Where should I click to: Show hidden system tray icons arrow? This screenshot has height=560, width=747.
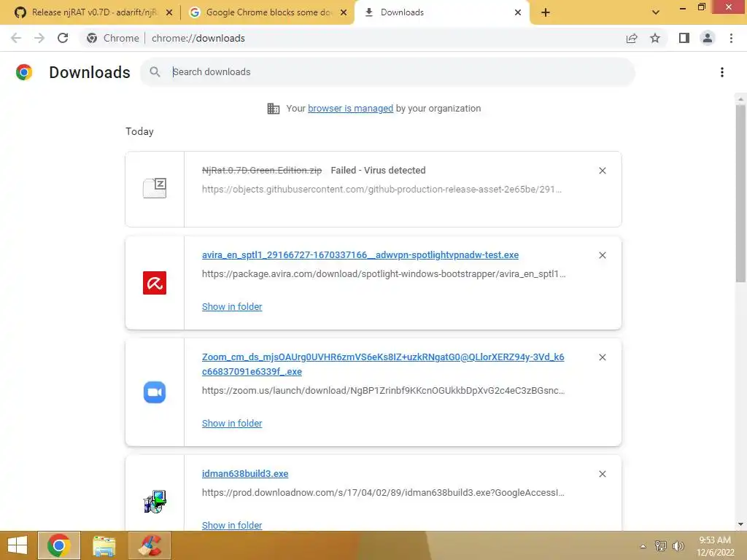click(x=643, y=546)
